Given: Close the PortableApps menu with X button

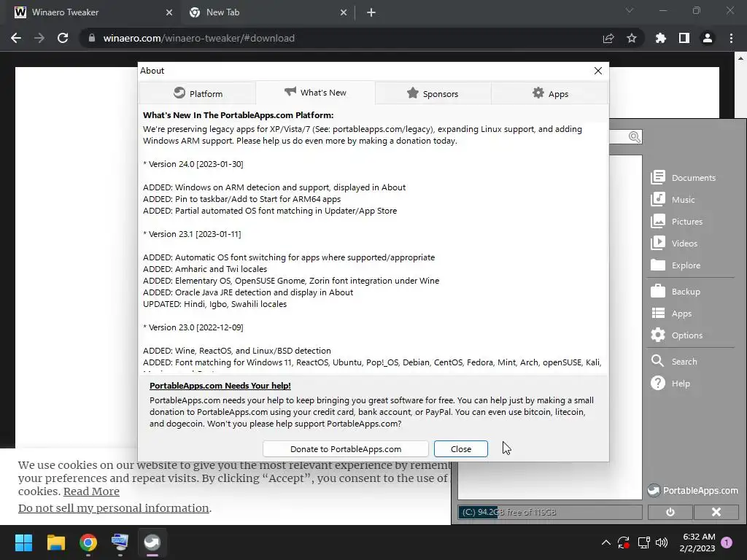Looking at the screenshot, I should coord(716,512).
